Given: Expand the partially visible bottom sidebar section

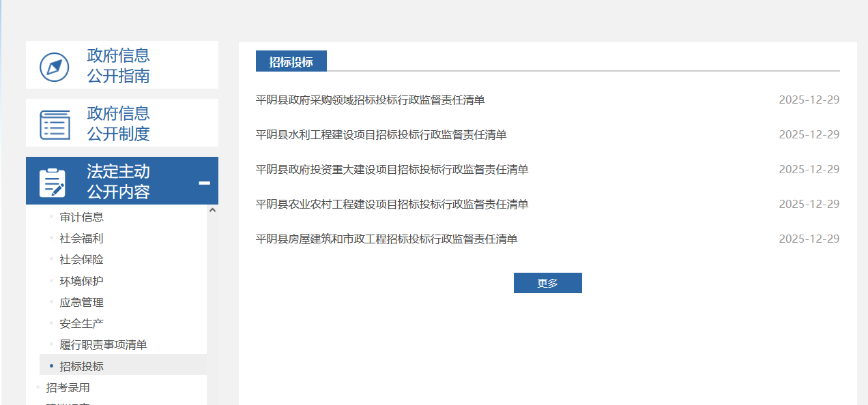Looking at the screenshot, I should [x=68, y=402].
